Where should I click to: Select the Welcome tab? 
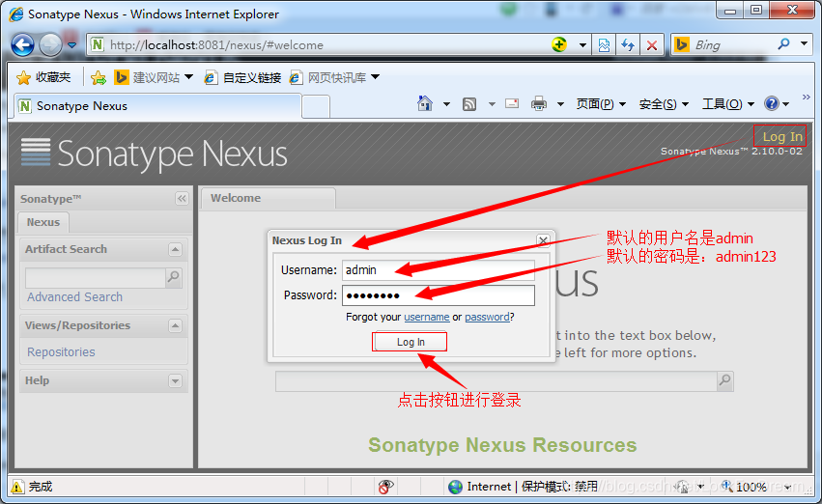[x=269, y=199]
